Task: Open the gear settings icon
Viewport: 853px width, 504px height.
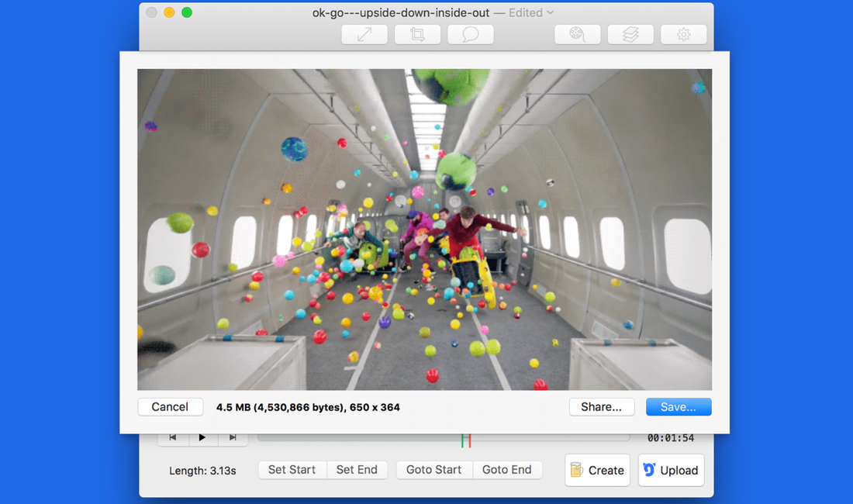Action: pos(683,34)
